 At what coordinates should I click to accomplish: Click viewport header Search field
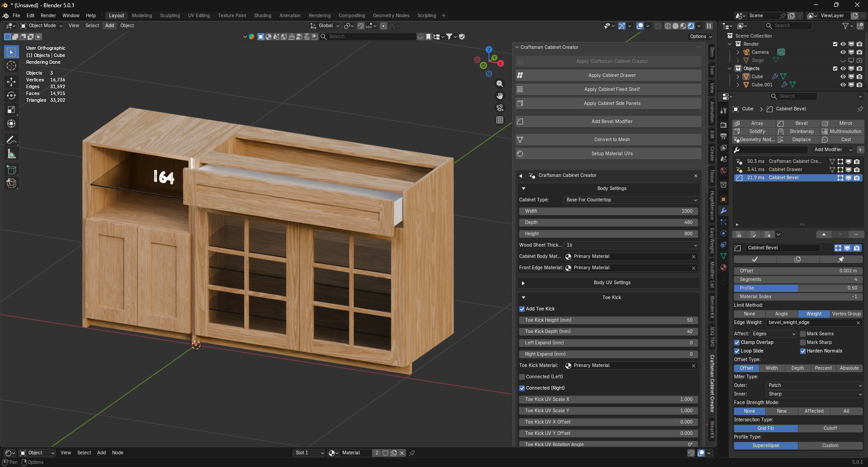[368, 37]
